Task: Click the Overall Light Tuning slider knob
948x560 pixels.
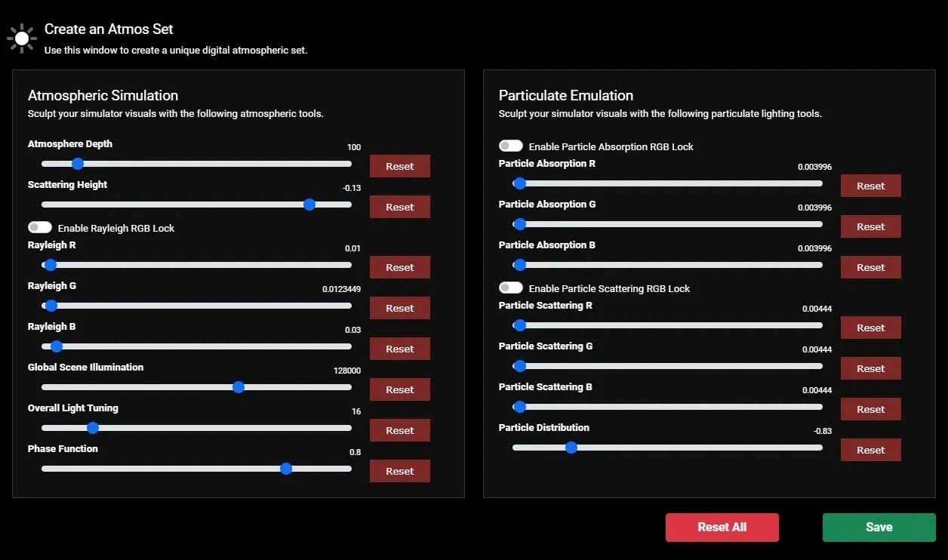Action: pos(93,428)
